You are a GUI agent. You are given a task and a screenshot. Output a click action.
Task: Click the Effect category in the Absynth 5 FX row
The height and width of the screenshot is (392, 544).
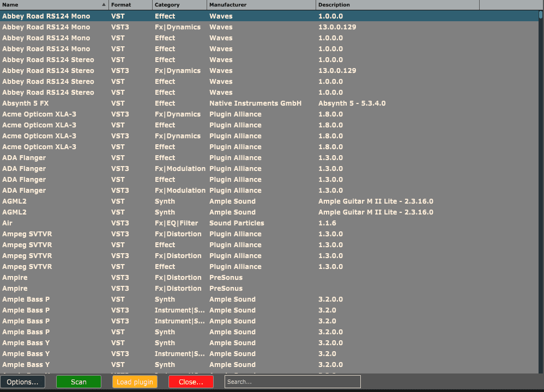[x=165, y=103]
